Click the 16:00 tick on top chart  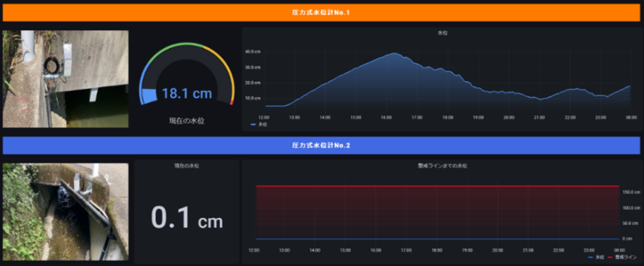tap(386, 118)
